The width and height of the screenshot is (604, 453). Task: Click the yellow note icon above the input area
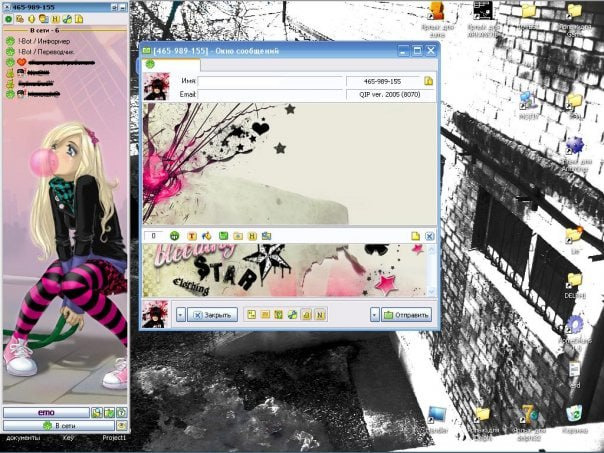click(x=415, y=236)
